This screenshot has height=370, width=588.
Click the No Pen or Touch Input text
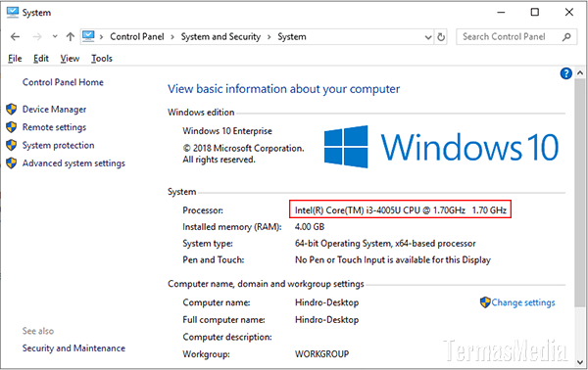click(x=393, y=260)
